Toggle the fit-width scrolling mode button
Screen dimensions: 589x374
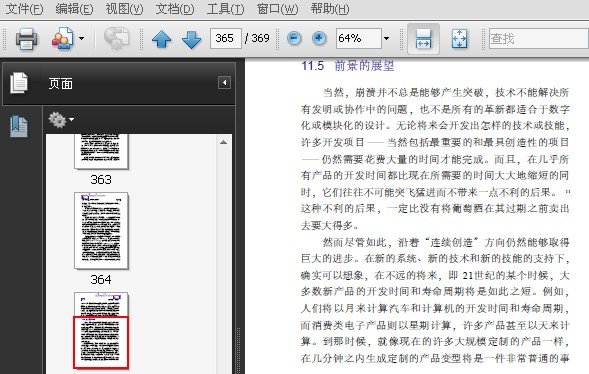pyautogui.click(x=423, y=39)
